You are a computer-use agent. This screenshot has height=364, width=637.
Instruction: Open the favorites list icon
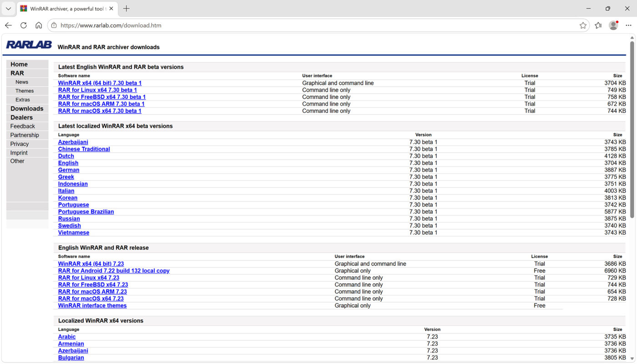click(x=598, y=25)
